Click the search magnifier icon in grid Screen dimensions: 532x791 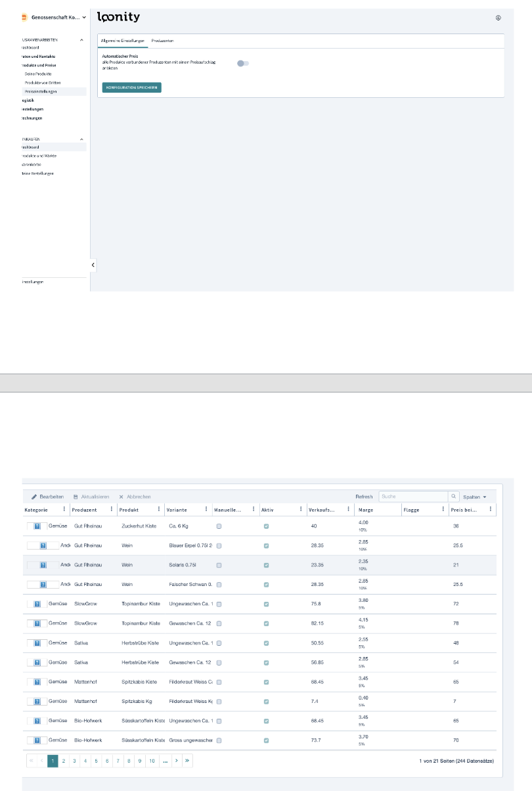click(x=453, y=497)
